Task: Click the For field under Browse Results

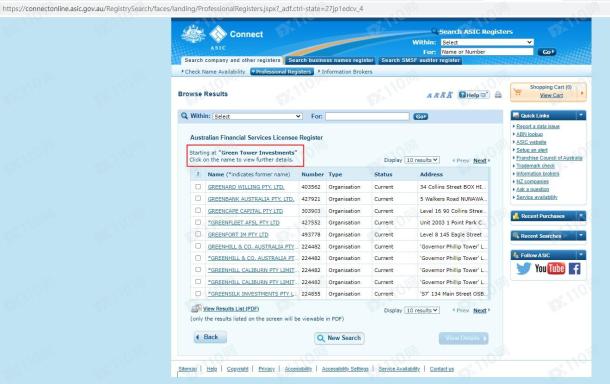Action: click(x=367, y=116)
